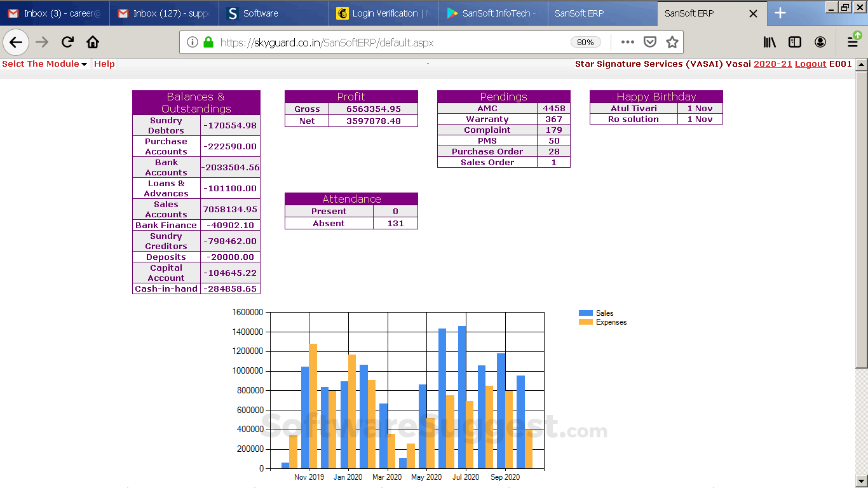This screenshot has height=488, width=868.
Task: Show site information via the padlock icon
Action: (208, 43)
